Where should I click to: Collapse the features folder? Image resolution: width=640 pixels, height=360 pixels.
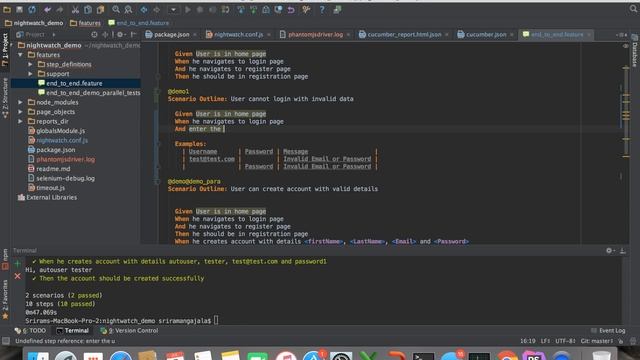click(20, 55)
